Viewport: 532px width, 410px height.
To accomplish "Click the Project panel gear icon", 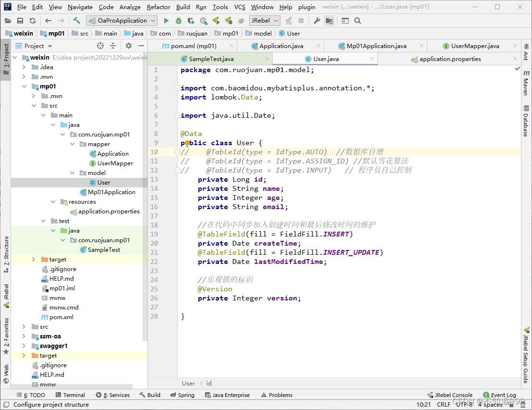I will click(128, 46).
